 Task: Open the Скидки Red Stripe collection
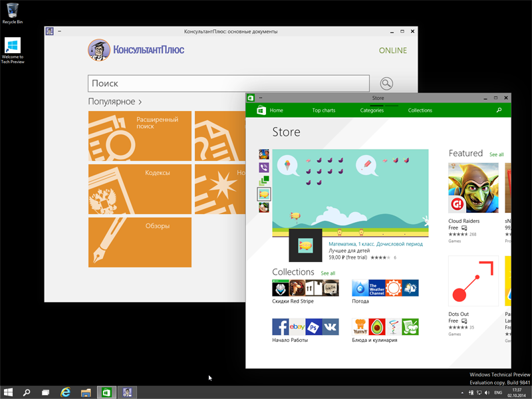point(305,291)
